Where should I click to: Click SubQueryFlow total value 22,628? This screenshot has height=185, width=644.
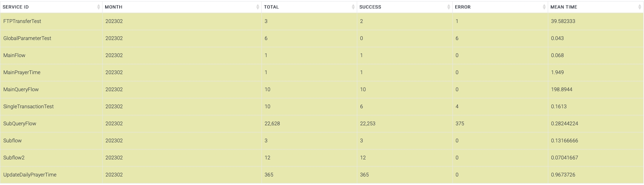coord(272,124)
